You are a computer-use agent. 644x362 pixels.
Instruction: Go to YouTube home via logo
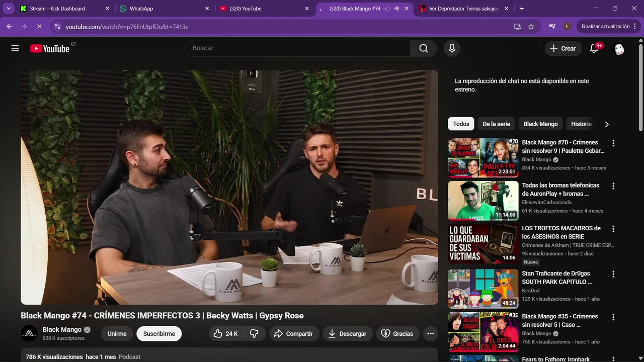coord(49,48)
